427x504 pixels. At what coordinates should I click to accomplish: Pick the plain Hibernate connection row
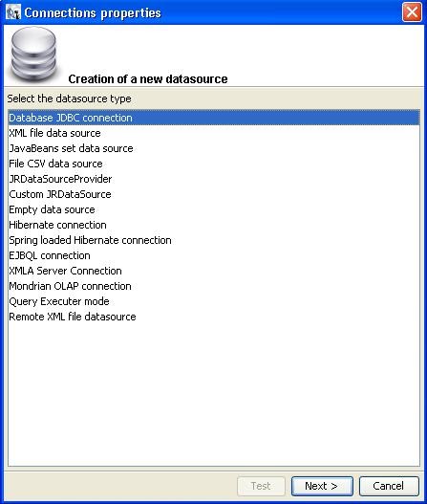214,225
